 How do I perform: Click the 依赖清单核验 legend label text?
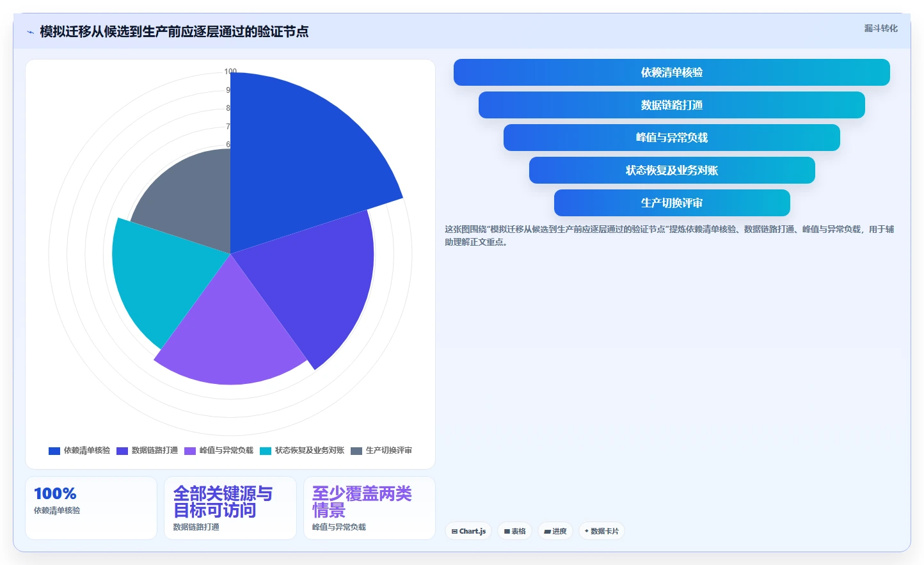click(87, 450)
